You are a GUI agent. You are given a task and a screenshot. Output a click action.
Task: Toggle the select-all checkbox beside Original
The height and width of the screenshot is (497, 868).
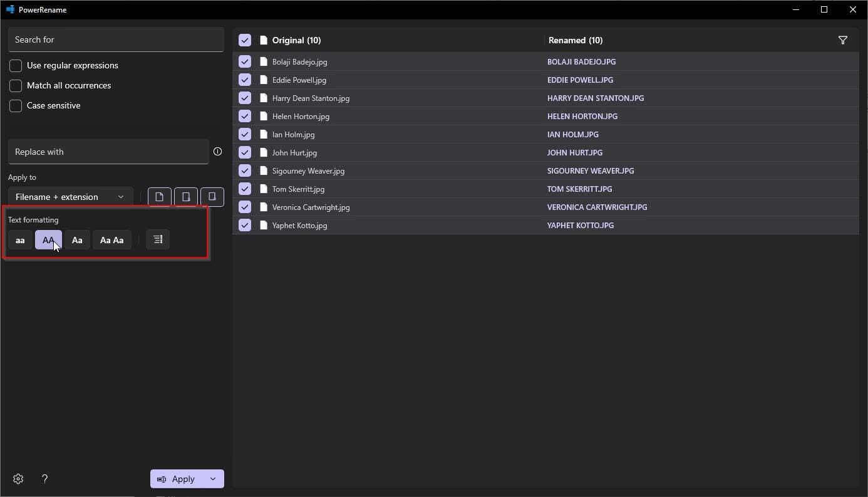(x=245, y=40)
